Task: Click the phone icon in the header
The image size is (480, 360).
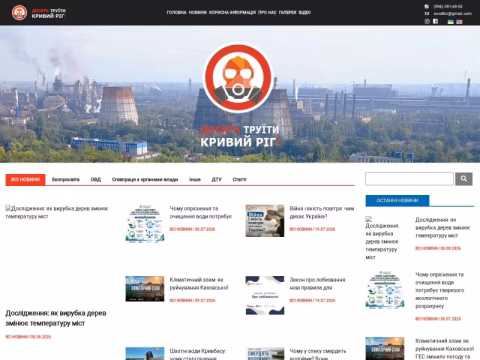Action: pos(427,6)
